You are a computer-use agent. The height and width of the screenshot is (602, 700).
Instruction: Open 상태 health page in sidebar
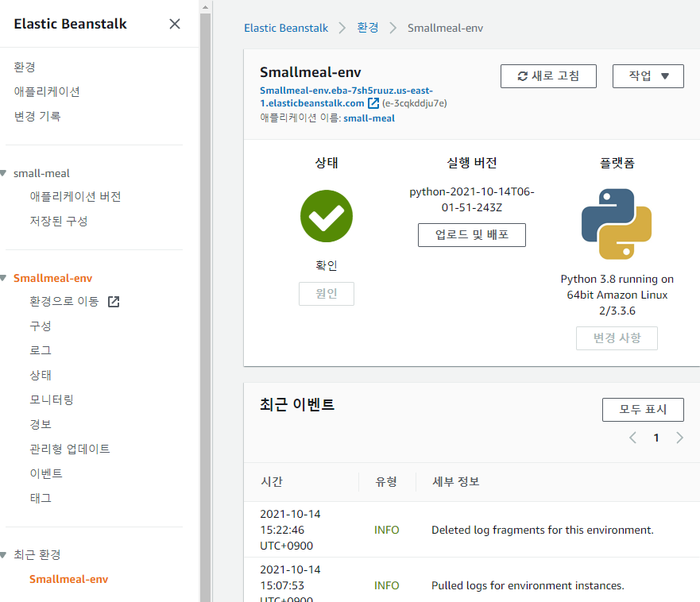point(41,375)
